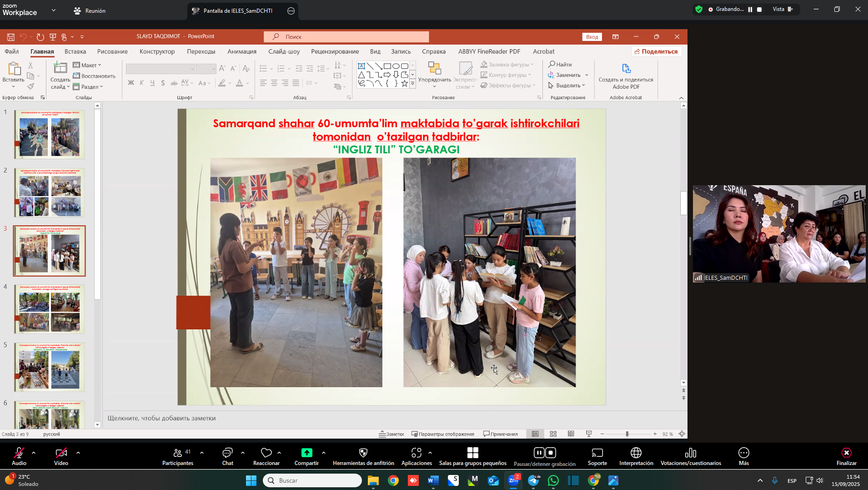Screen dimensions: 868x490
Task: Open Zoom Interpretación globe icon
Action: (x=636, y=453)
